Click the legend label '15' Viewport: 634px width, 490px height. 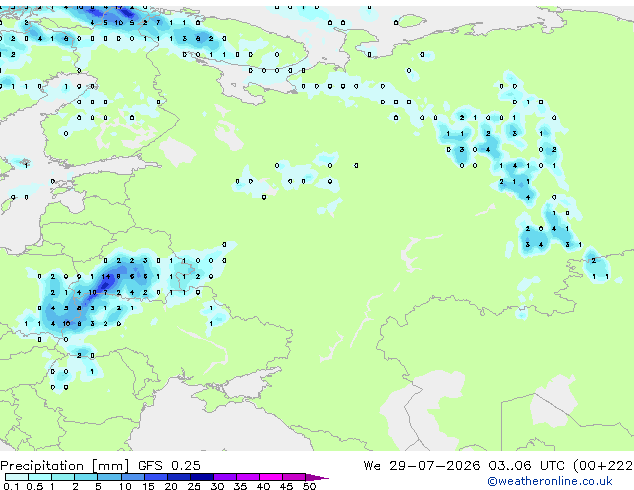tap(148, 486)
